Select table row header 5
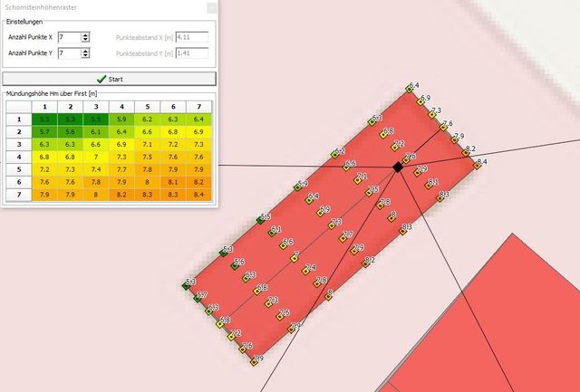 19,169
